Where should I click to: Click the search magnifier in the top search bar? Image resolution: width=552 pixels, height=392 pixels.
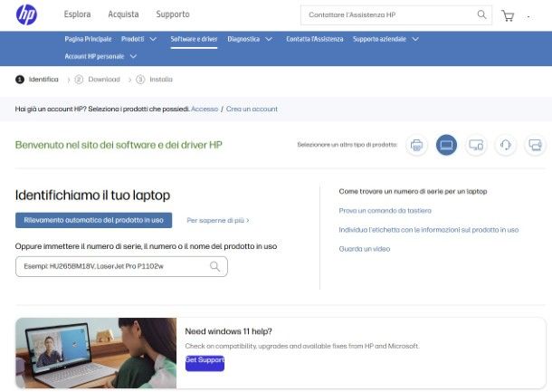coord(481,14)
